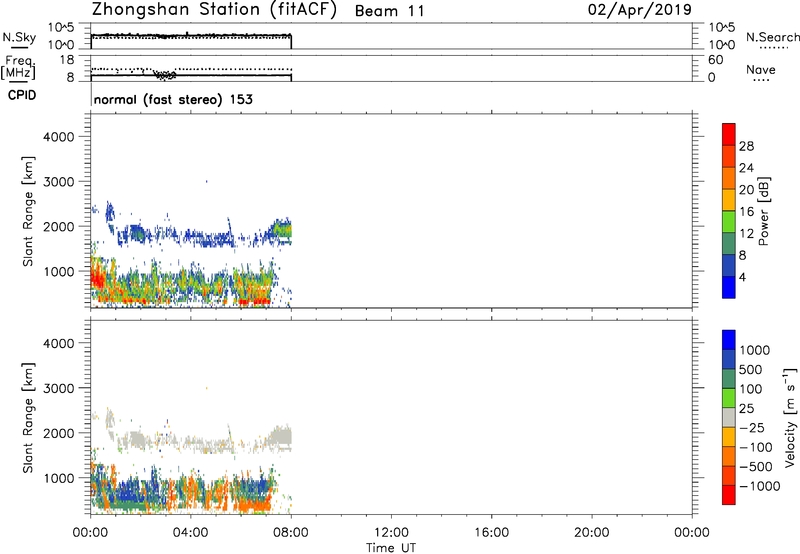Click the "12:00" time axis tick label

pyautogui.click(x=391, y=533)
